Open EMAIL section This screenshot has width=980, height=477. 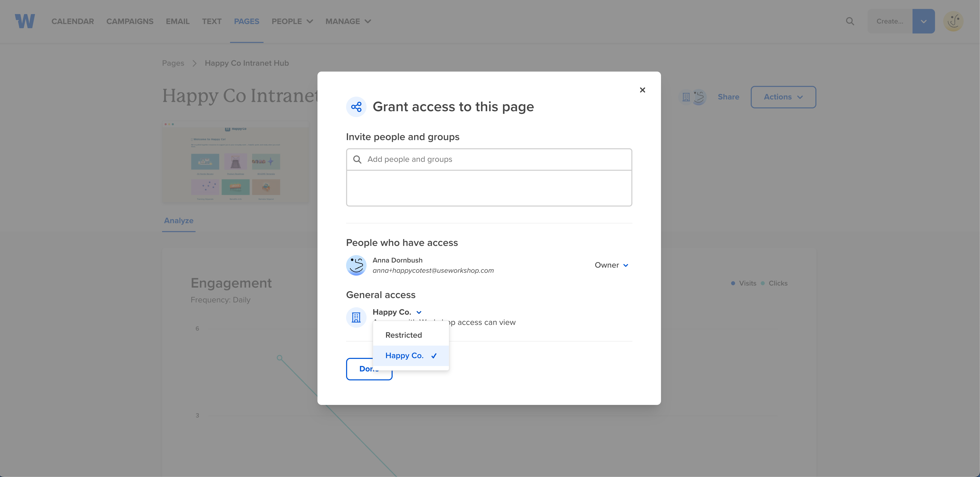pyautogui.click(x=178, y=21)
